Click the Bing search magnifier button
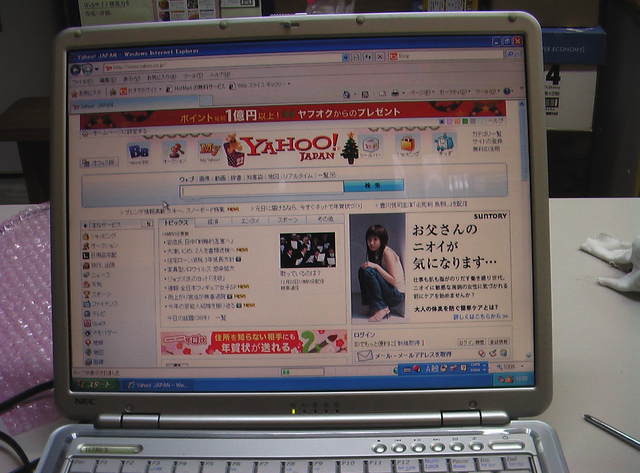640x473 pixels. (x=510, y=54)
